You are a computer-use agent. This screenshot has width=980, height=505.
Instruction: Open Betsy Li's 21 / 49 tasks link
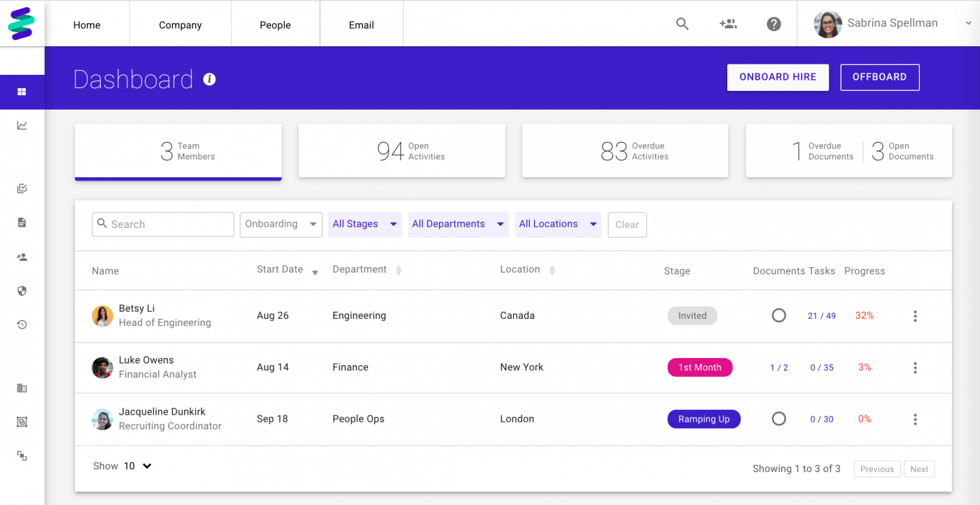pyautogui.click(x=822, y=316)
